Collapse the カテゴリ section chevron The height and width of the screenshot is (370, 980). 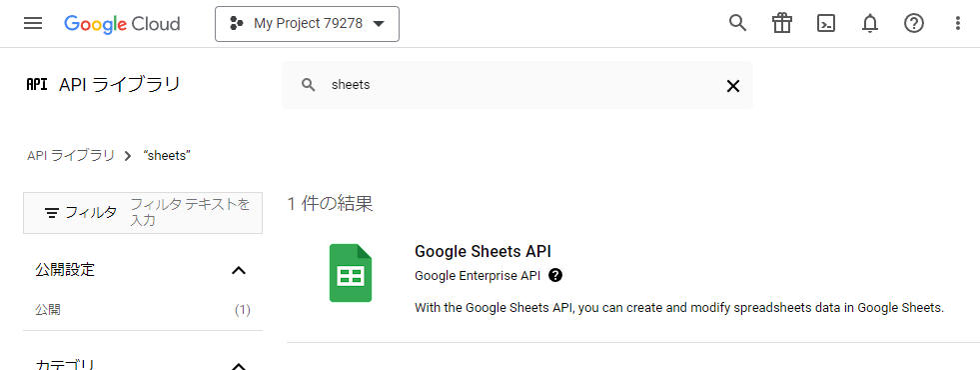coord(239,366)
